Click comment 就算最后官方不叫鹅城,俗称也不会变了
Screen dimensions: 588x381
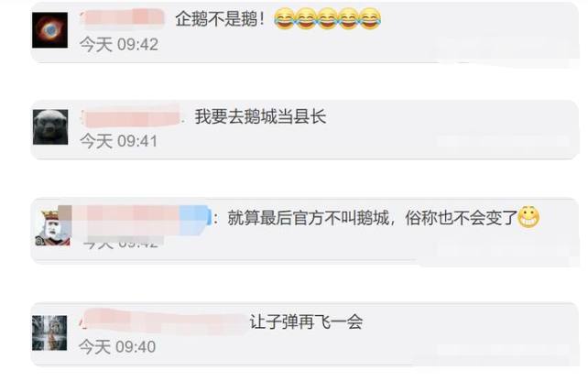tap(372, 217)
